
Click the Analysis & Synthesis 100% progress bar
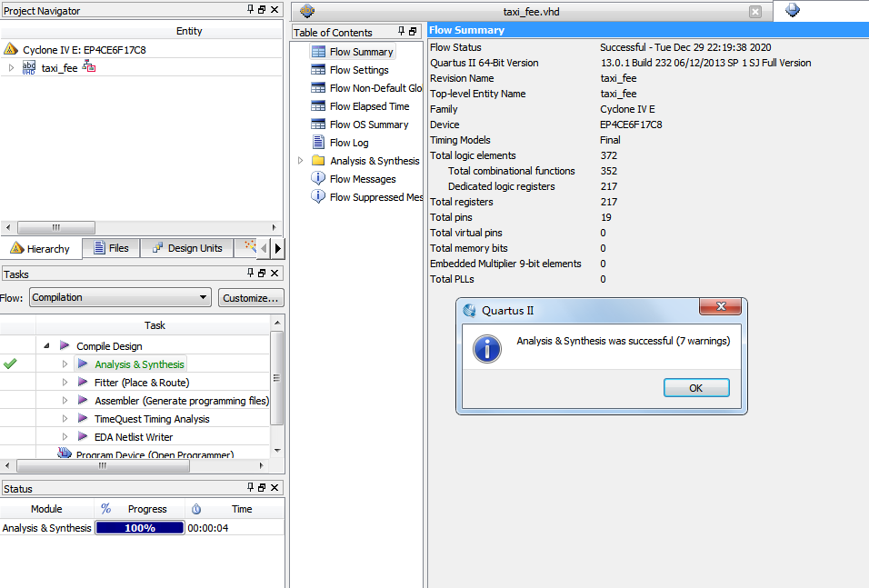140,528
